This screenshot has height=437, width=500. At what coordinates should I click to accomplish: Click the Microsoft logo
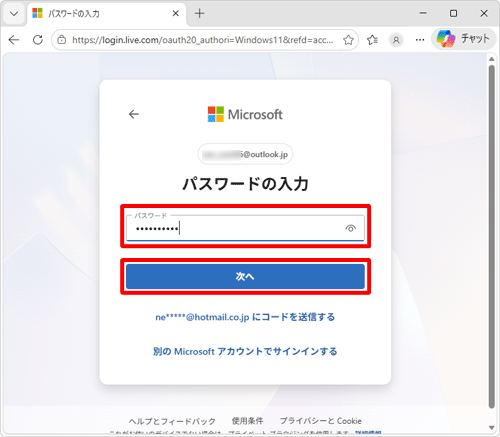245,114
